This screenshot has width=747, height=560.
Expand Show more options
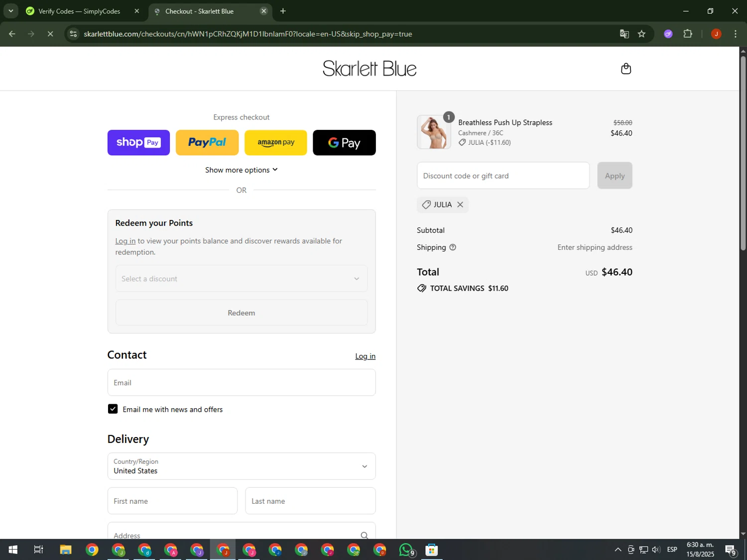(x=242, y=170)
